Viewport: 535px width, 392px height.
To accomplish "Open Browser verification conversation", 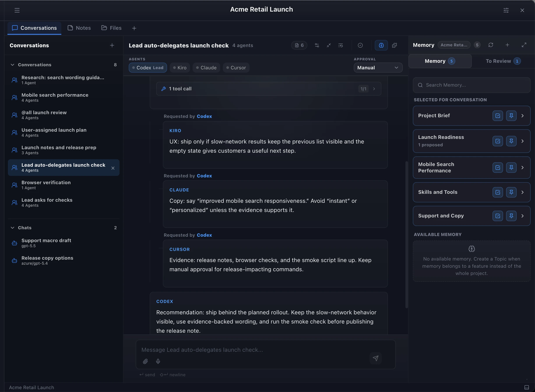I will click(x=64, y=185).
